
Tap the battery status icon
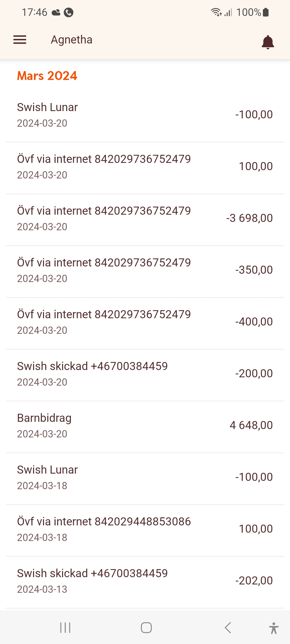coord(266,12)
